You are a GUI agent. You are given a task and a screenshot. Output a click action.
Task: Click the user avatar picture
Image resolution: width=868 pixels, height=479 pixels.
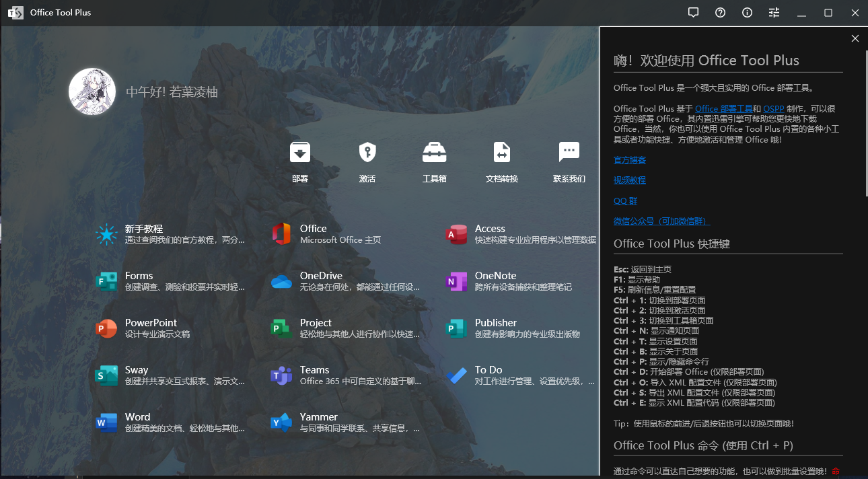pyautogui.click(x=92, y=91)
